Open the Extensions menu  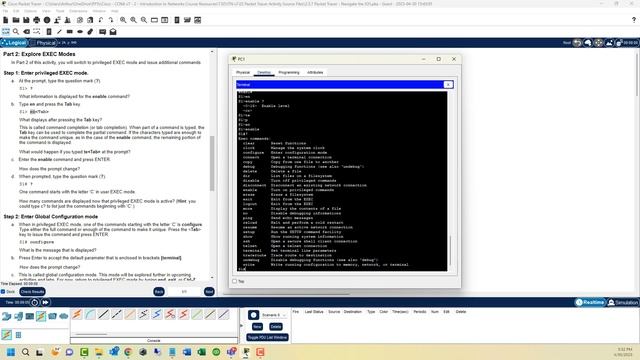(78, 11)
